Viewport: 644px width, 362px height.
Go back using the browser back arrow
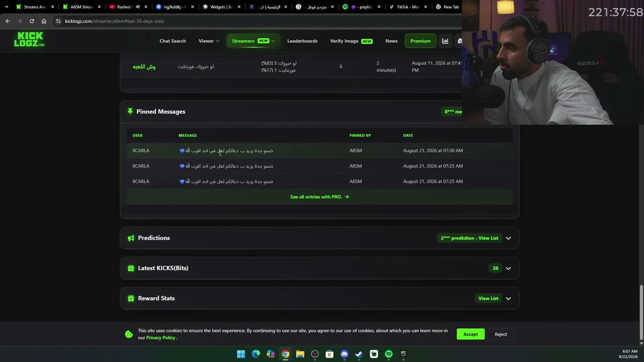pyautogui.click(x=8, y=21)
